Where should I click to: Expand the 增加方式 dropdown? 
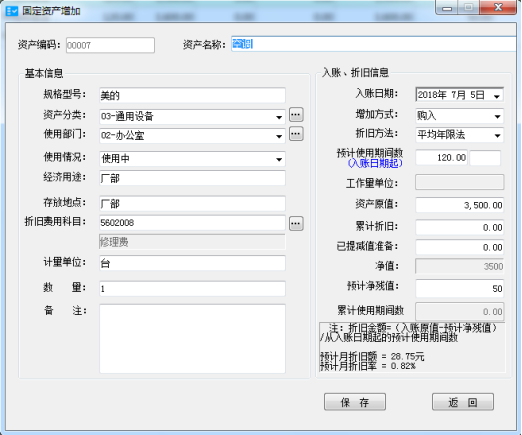[x=497, y=116]
